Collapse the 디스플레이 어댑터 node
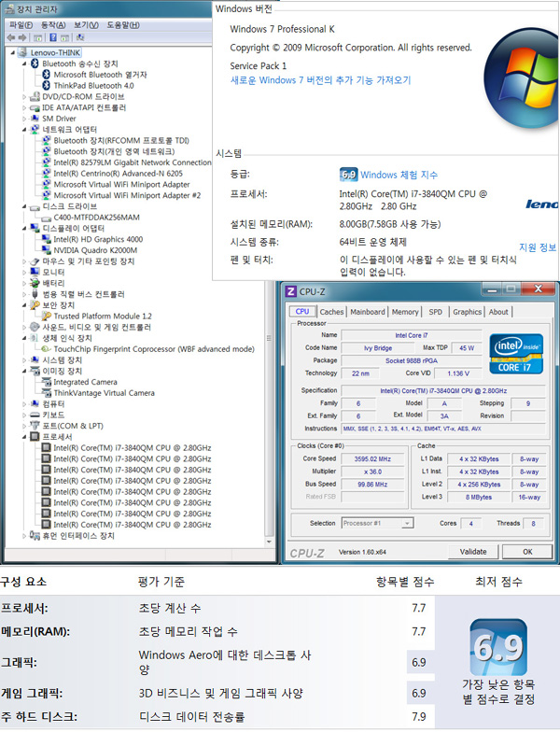 point(24,228)
